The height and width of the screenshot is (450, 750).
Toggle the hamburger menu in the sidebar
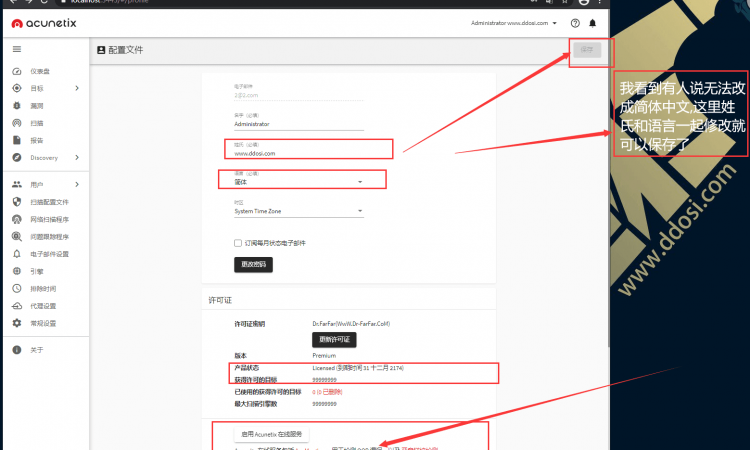[17, 49]
